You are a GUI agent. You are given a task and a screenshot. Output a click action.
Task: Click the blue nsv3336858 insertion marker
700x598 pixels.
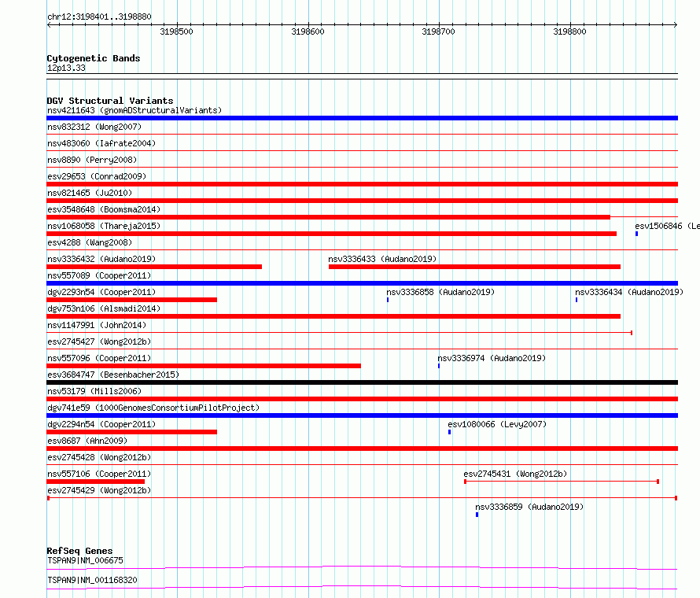tap(388, 300)
